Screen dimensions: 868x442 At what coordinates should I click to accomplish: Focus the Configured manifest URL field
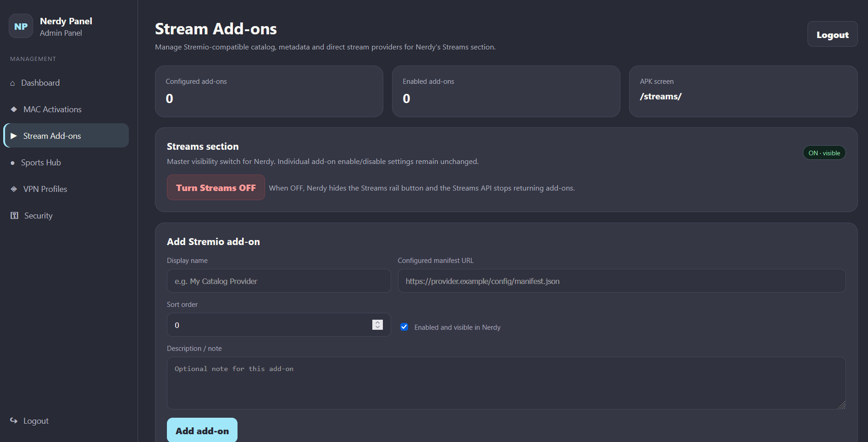click(622, 281)
